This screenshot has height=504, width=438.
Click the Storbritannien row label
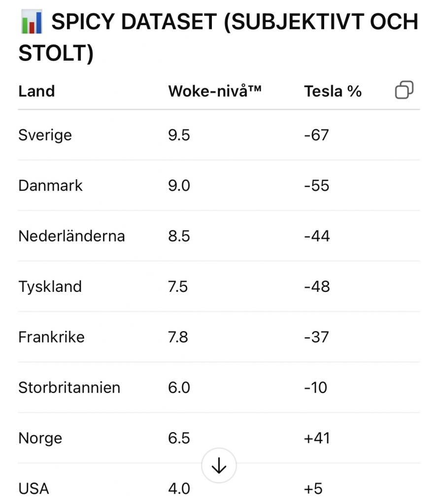point(69,388)
